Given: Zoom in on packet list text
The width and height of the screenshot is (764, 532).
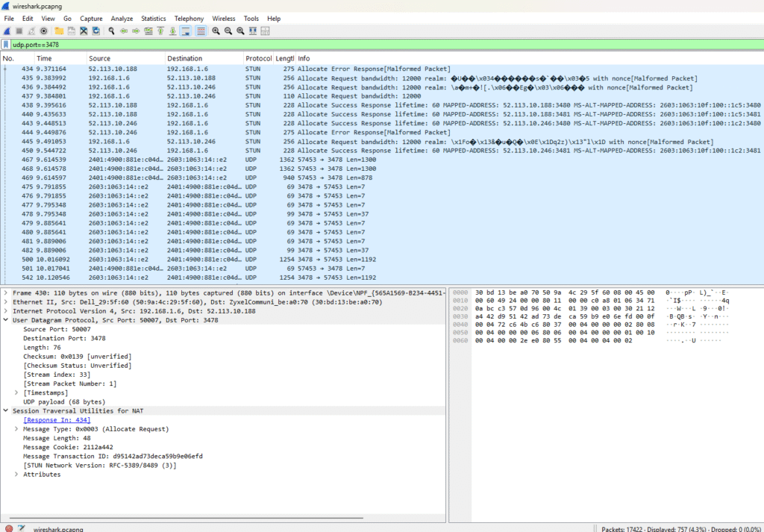Looking at the screenshot, I should coord(216,31).
